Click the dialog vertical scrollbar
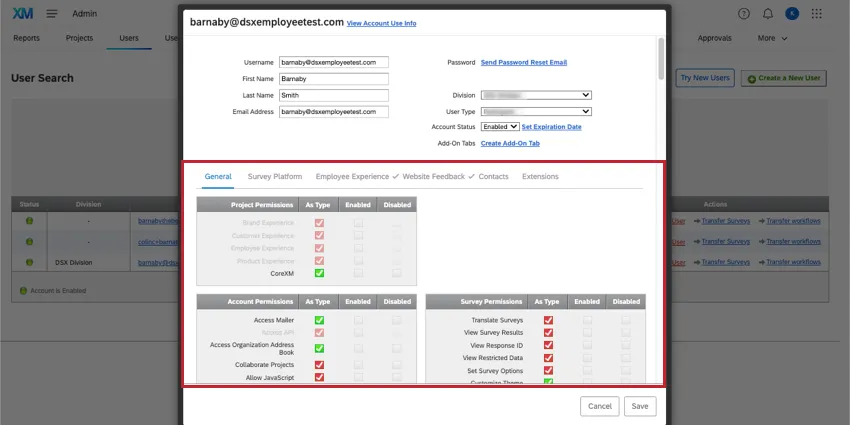850x425 pixels. pos(659,60)
